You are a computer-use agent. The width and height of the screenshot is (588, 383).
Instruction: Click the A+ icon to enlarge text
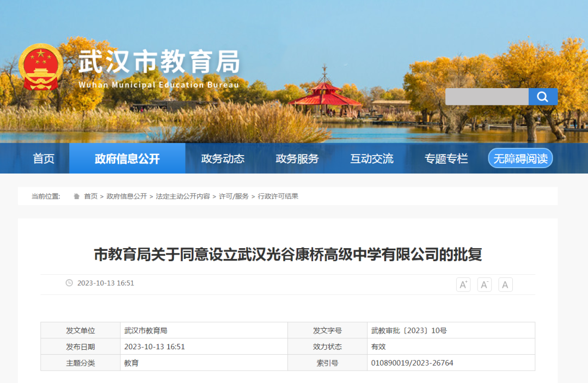463,284
